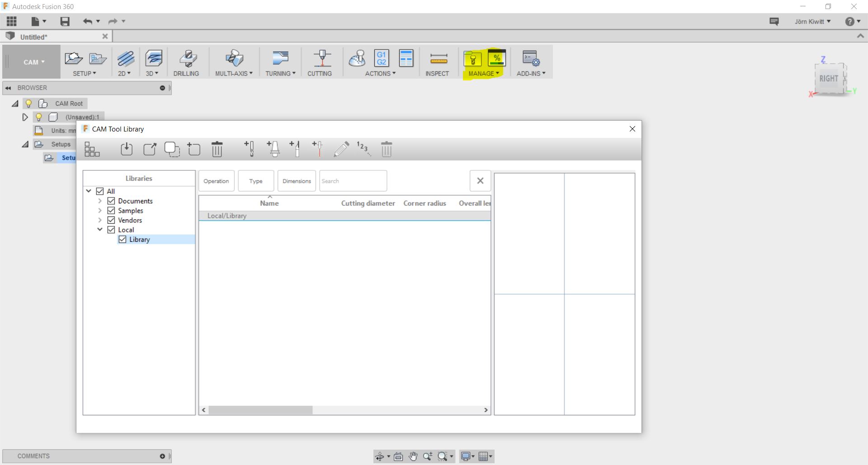
Task: Expand the MULTI-AXIS menu
Action: (234, 73)
